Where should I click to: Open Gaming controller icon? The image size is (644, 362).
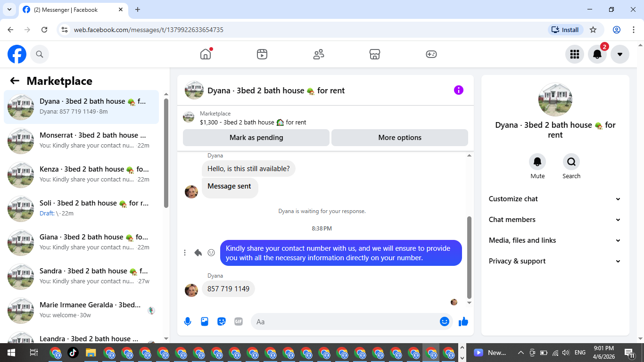coord(431,54)
